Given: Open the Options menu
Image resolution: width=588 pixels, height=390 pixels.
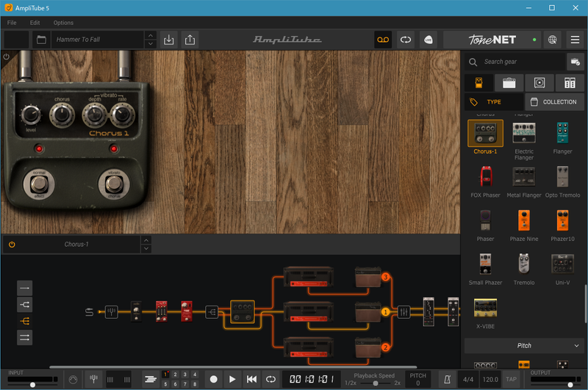Looking at the screenshot, I should (x=63, y=23).
